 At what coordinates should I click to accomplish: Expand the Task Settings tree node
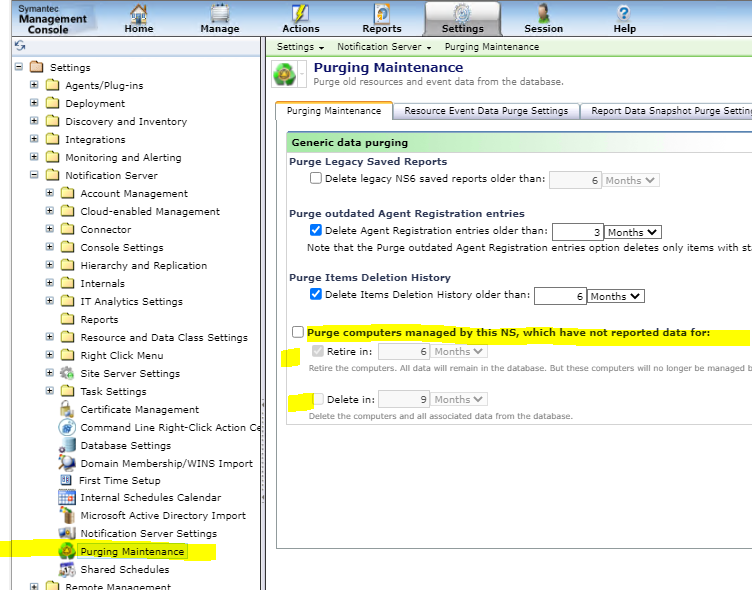(49, 391)
